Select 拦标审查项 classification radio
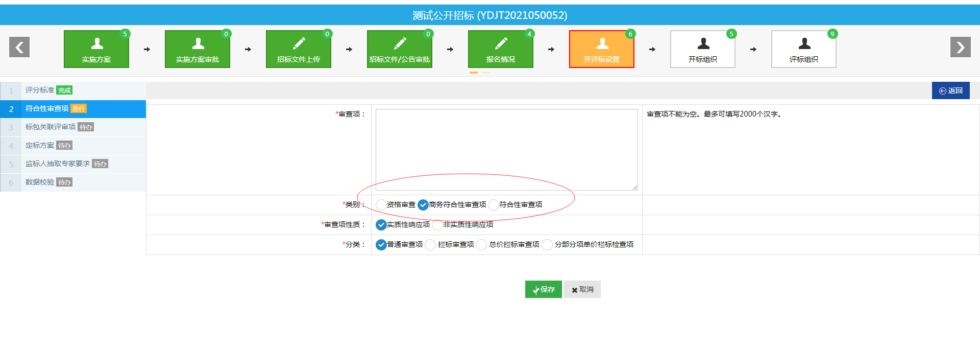Viewport: 980px width, 345px height. click(x=430, y=245)
